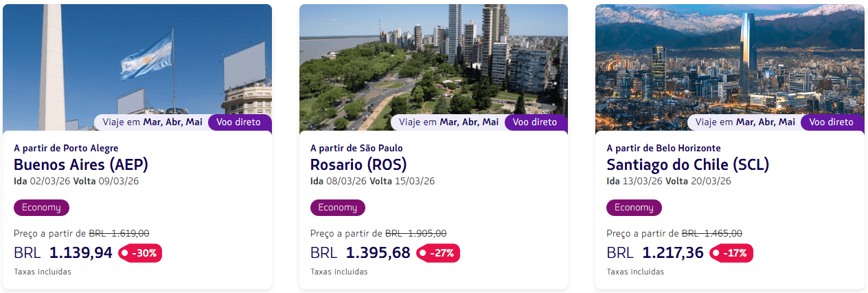Click Economy badge on Buenos Aires card
Image resolution: width=868 pixels, height=293 pixels.
coord(41,208)
